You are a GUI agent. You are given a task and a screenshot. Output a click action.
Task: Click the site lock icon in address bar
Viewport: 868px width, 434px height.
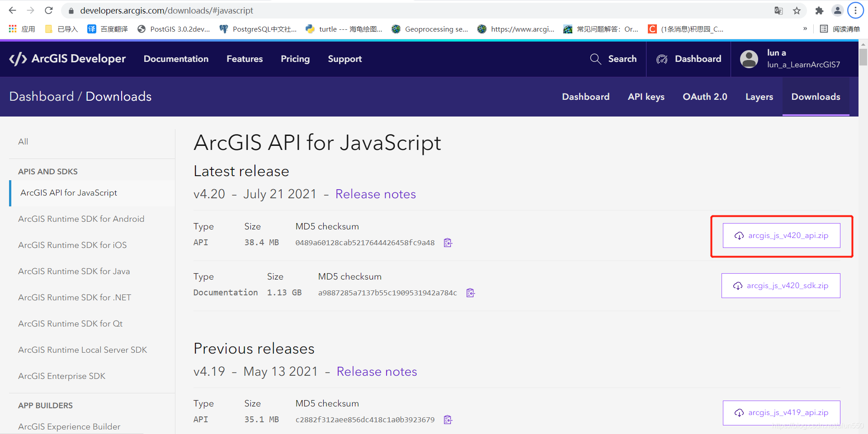pos(71,10)
